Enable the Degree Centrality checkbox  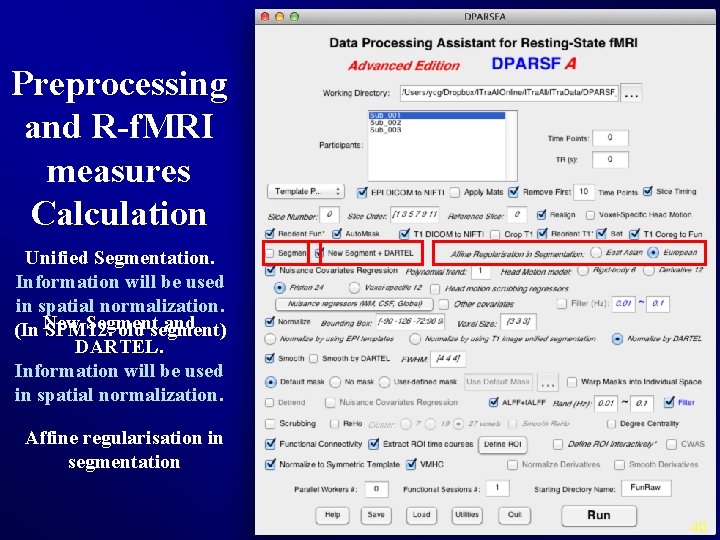[611, 423]
